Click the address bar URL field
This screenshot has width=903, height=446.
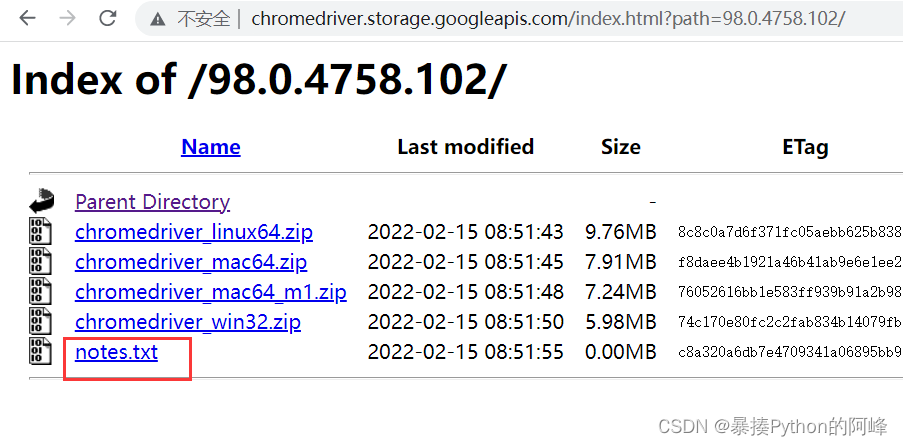click(548, 19)
